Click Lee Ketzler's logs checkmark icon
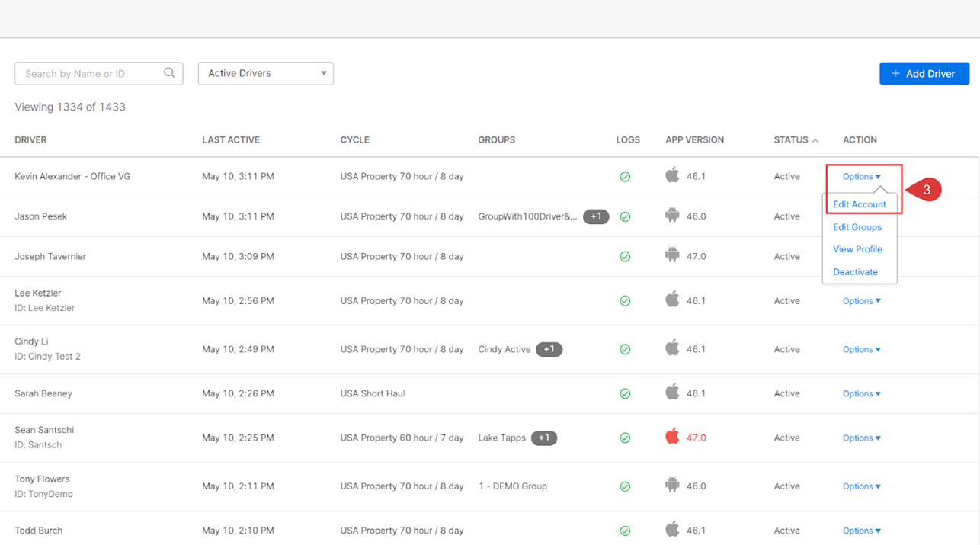 (x=625, y=301)
